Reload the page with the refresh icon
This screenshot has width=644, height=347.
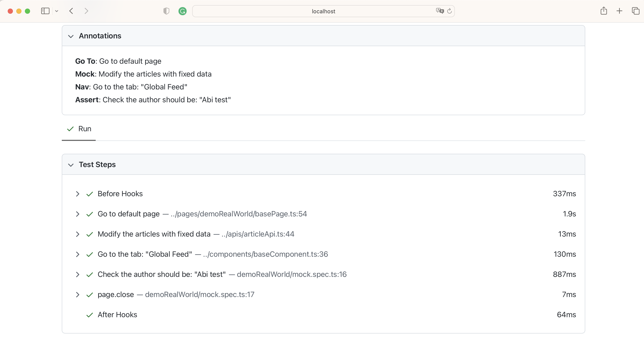[450, 11]
